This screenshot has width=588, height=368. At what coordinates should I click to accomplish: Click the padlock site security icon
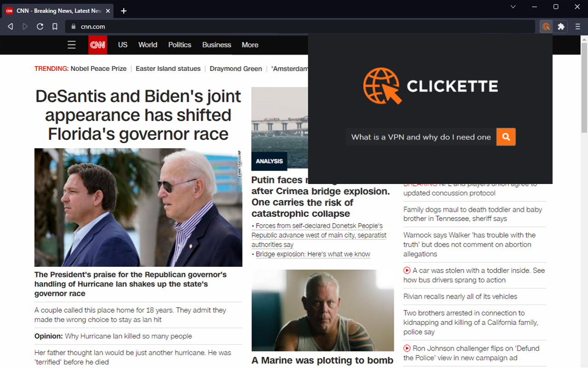click(73, 27)
